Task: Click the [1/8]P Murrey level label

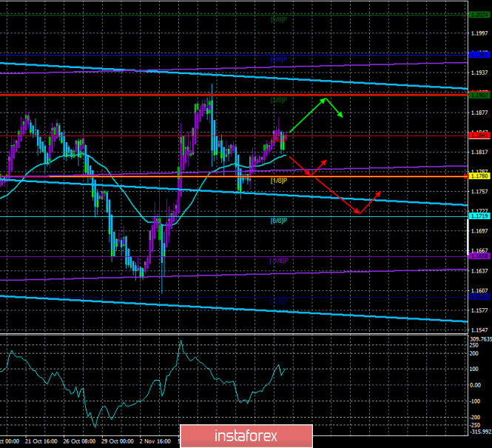Action: 279,181
